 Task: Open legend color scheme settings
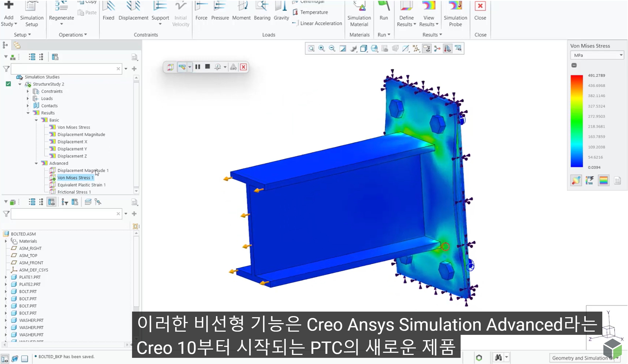604,181
